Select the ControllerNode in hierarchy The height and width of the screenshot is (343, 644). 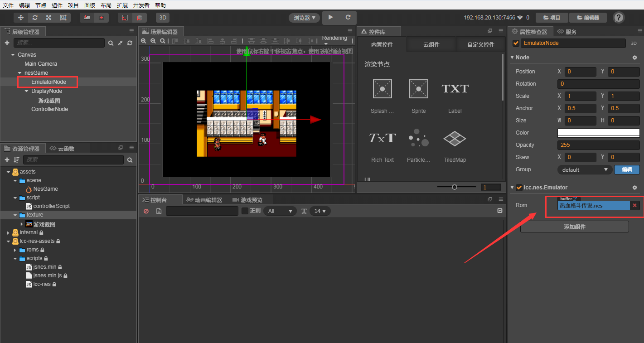point(49,109)
